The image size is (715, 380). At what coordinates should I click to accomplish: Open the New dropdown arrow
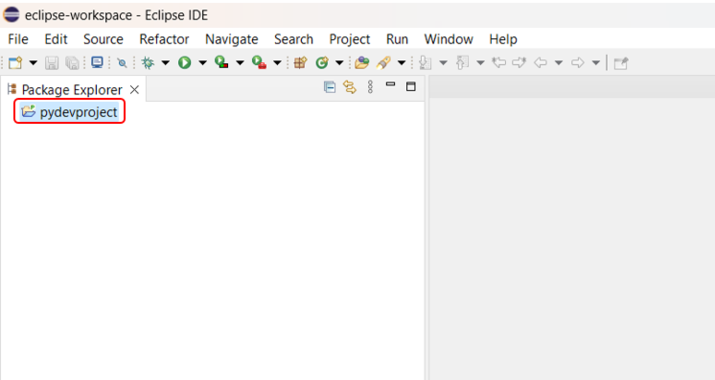(33, 62)
